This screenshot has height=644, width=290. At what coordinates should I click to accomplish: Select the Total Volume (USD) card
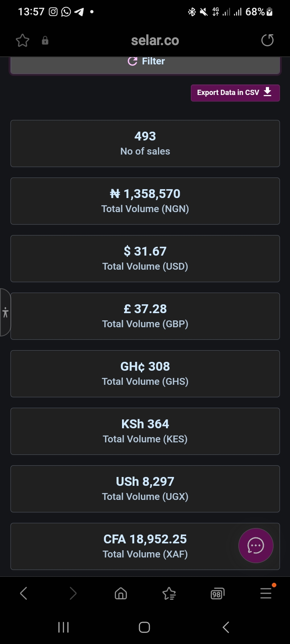pyautogui.click(x=145, y=258)
